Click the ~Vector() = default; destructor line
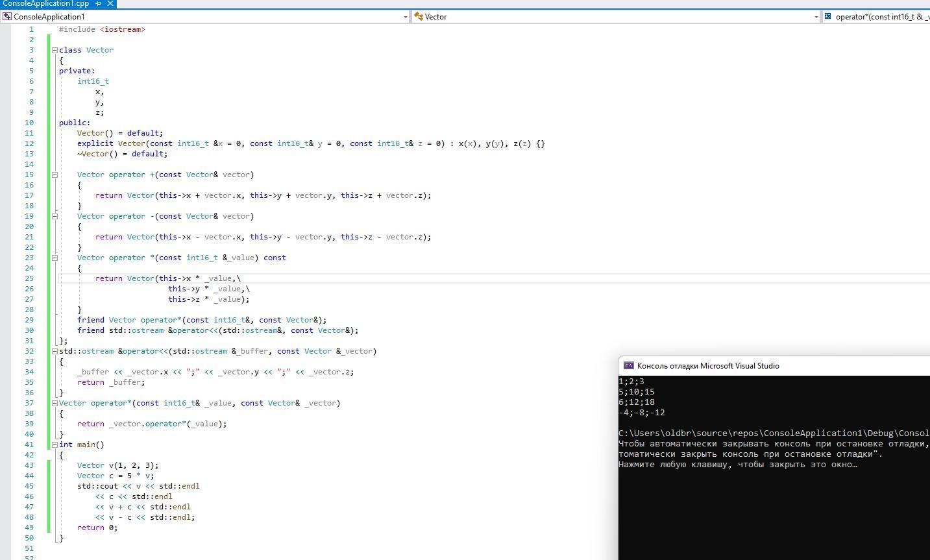930x560 pixels. 122,154
